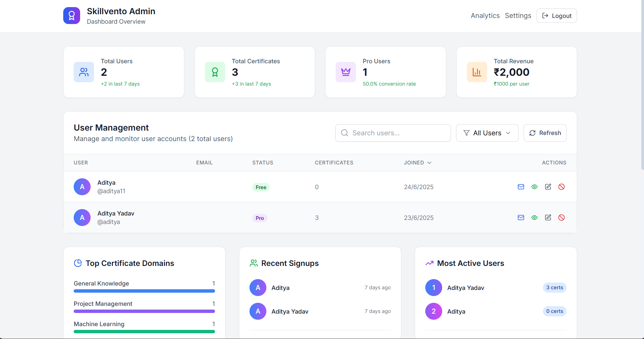
Task: Edit the @aditya11 user account
Action: coord(548,187)
